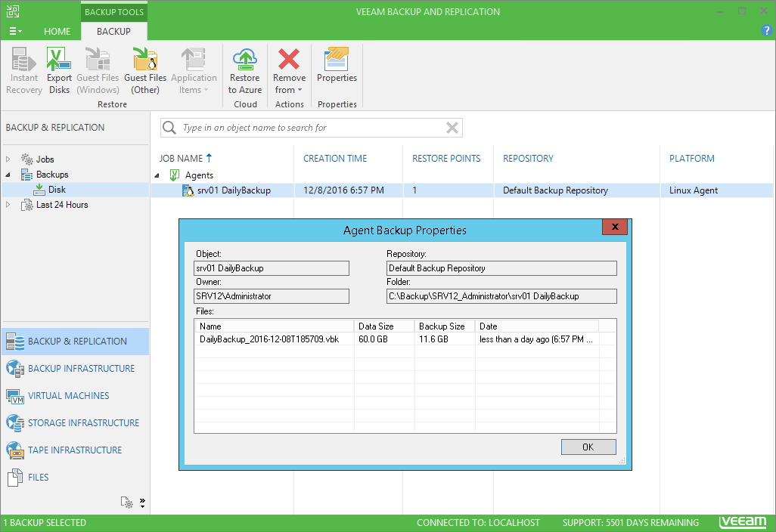The image size is (776, 532).
Task: Click navigation pane settings gear icon
Action: [127, 503]
